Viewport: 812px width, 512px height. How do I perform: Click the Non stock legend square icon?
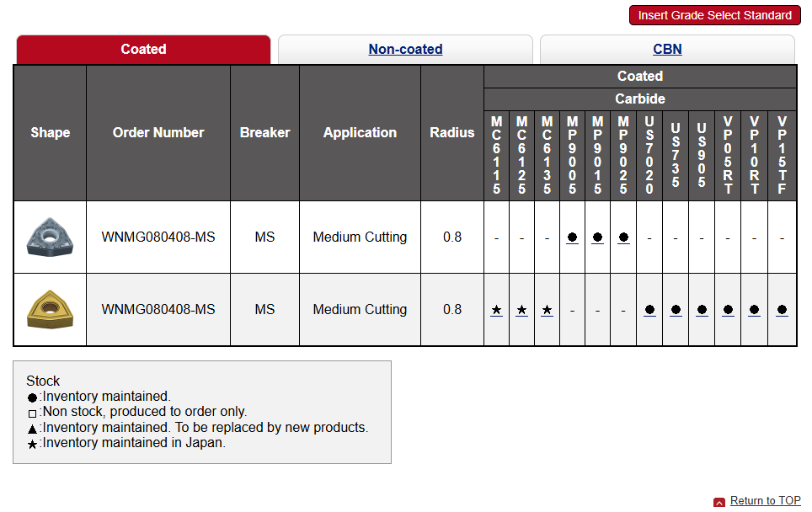pos(32,413)
